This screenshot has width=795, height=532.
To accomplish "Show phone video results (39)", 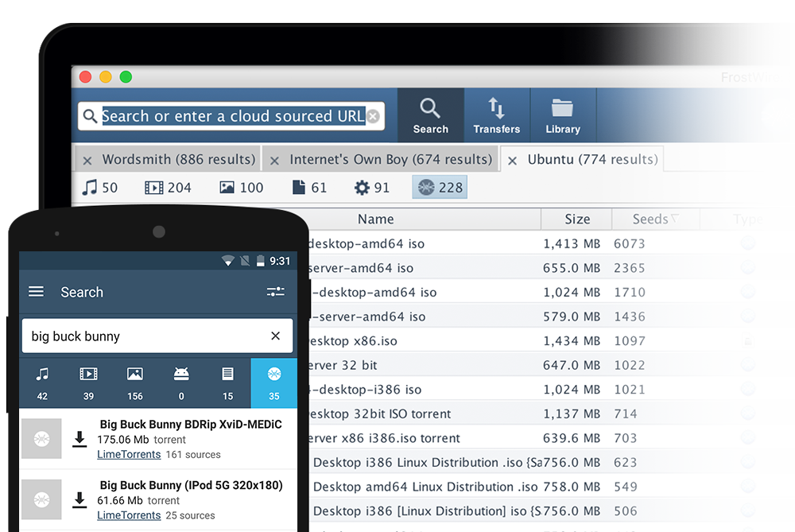I will tap(88, 383).
